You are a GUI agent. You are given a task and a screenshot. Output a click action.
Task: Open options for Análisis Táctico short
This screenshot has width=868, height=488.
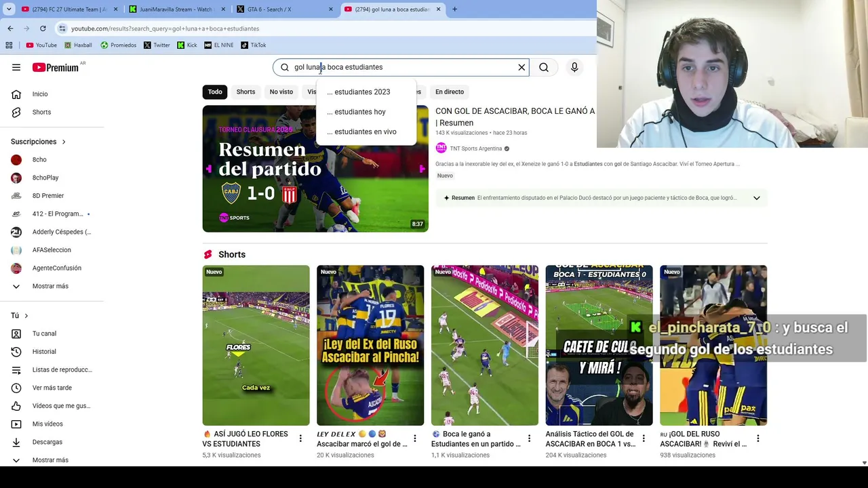click(644, 439)
